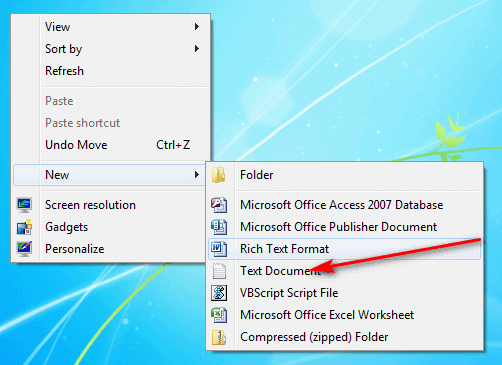This screenshot has height=365, width=502.
Task: Click the Ctrl+Z shortcut text
Action: tap(173, 145)
